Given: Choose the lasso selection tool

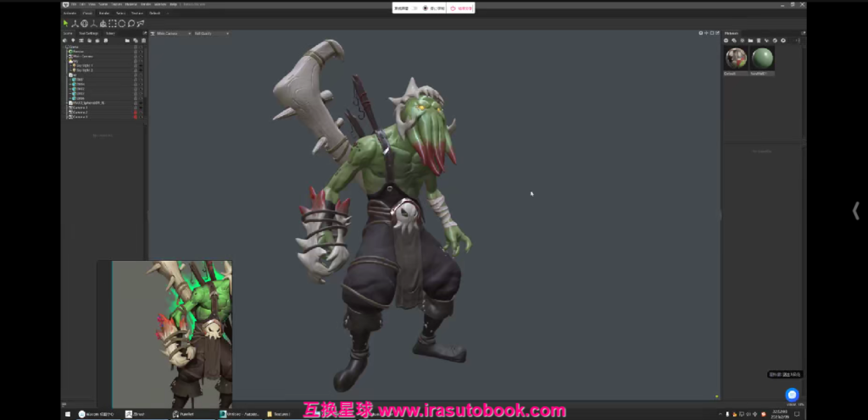Looking at the screenshot, I should (131, 23).
